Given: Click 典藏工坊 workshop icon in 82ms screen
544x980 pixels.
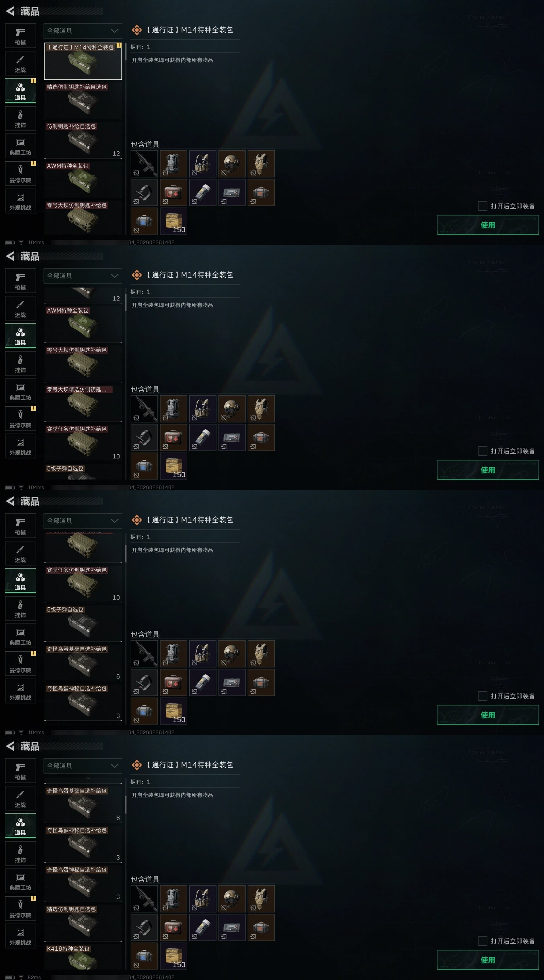Looking at the screenshot, I should point(20,881).
